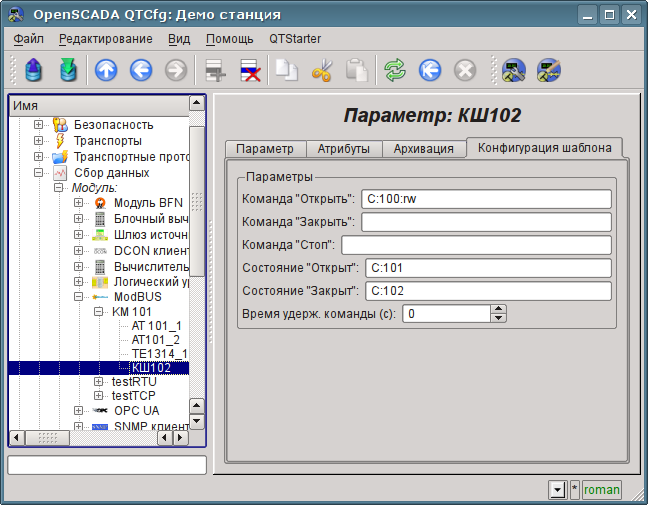Screen dimensions: 648x505
Task: Click the Delete item icon with red cross
Action: click(x=249, y=70)
